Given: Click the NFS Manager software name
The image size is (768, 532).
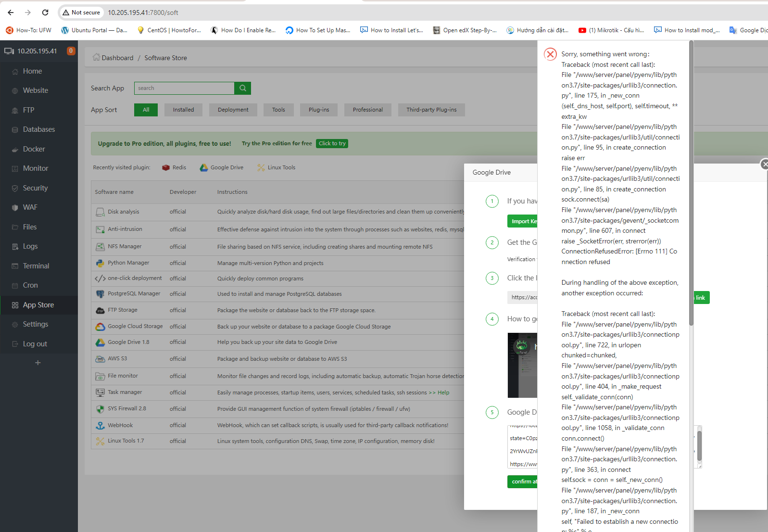Looking at the screenshot, I should (x=125, y=246).
